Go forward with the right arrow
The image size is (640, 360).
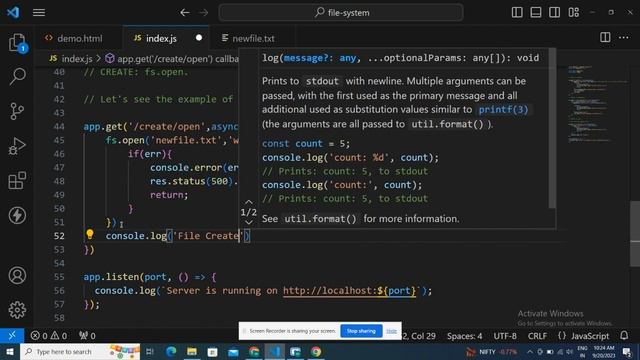(203, 13)
